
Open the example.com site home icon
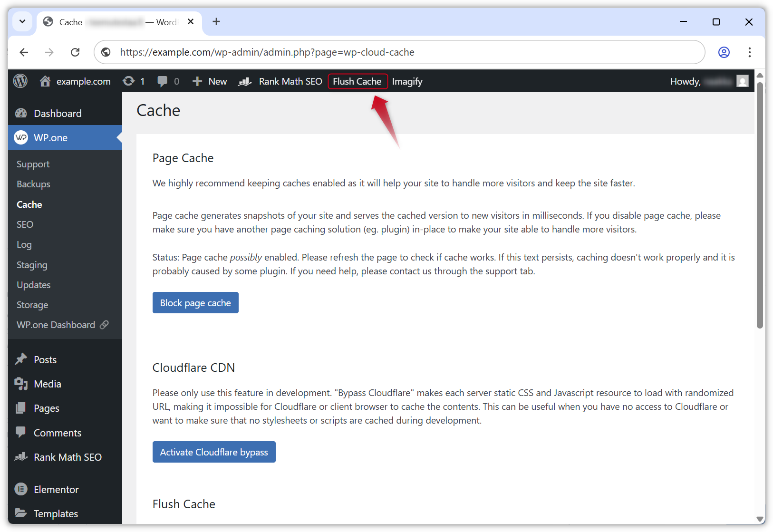pos(45,81)
